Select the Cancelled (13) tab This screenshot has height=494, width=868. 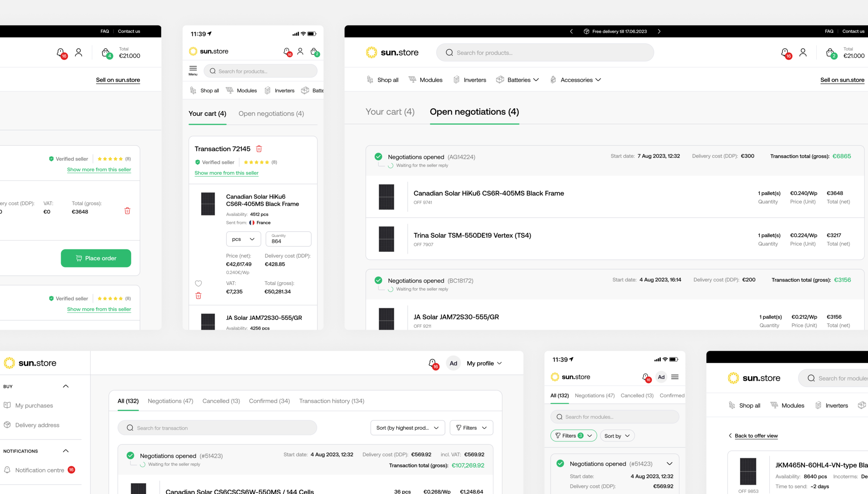click(221, 401)
